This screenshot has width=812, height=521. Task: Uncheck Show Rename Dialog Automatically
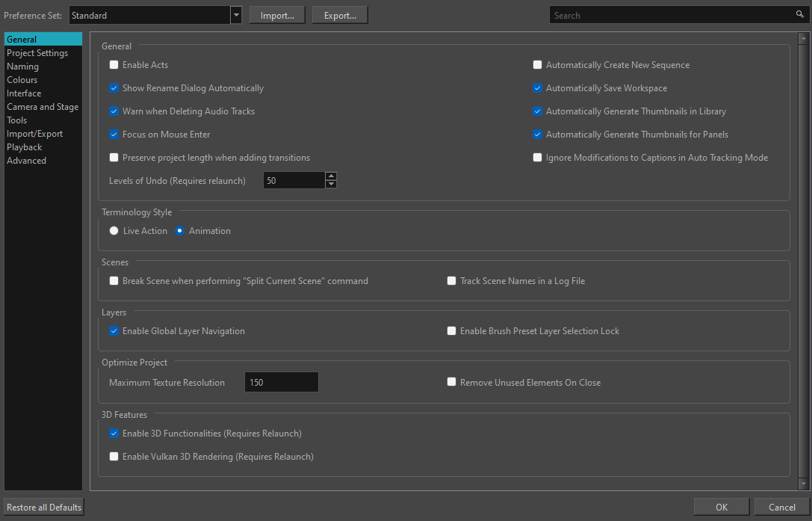tap(114, 88)
